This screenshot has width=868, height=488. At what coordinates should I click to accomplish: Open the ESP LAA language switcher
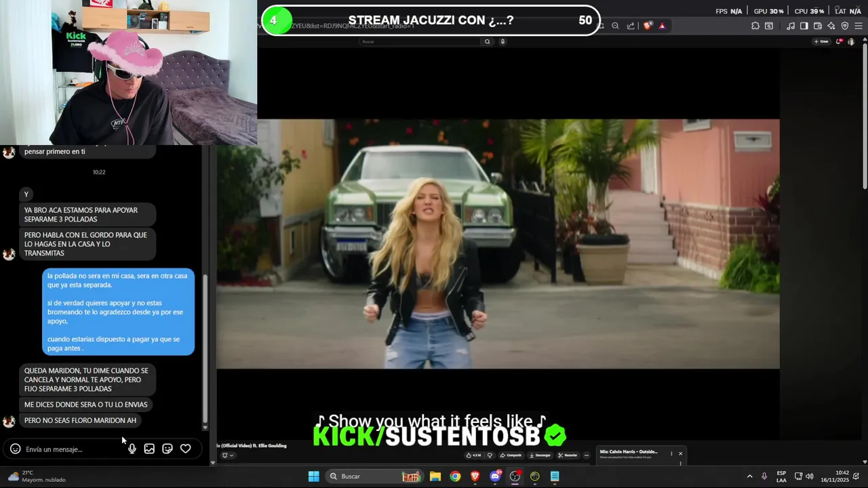point(781,476)
